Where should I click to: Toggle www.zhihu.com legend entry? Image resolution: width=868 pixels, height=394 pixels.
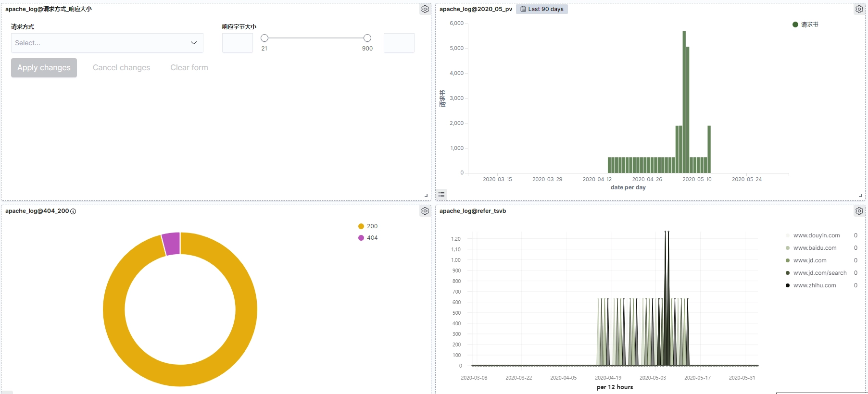coord(811,285)
